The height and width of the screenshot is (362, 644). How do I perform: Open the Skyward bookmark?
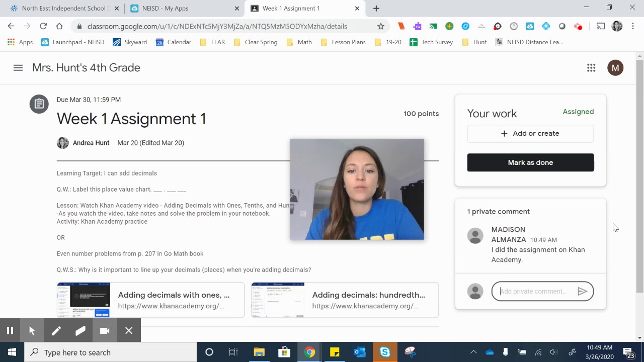tap(130, 42)
